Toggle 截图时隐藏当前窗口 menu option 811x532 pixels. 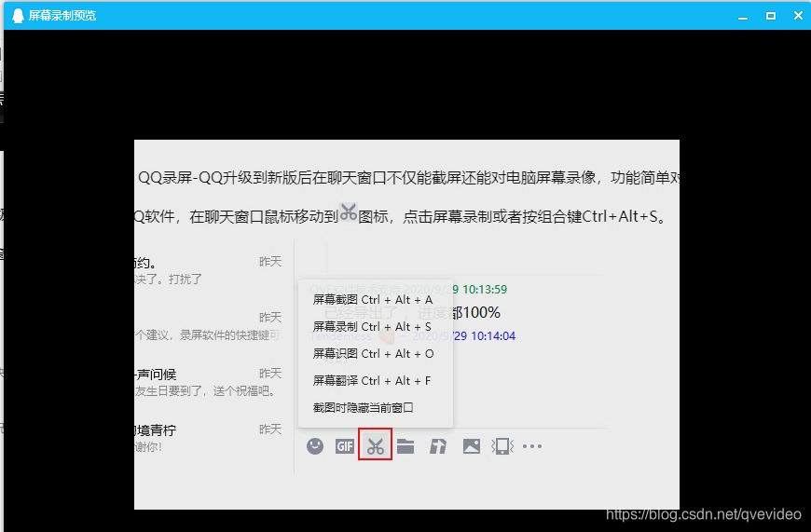[x=363, y=407]
